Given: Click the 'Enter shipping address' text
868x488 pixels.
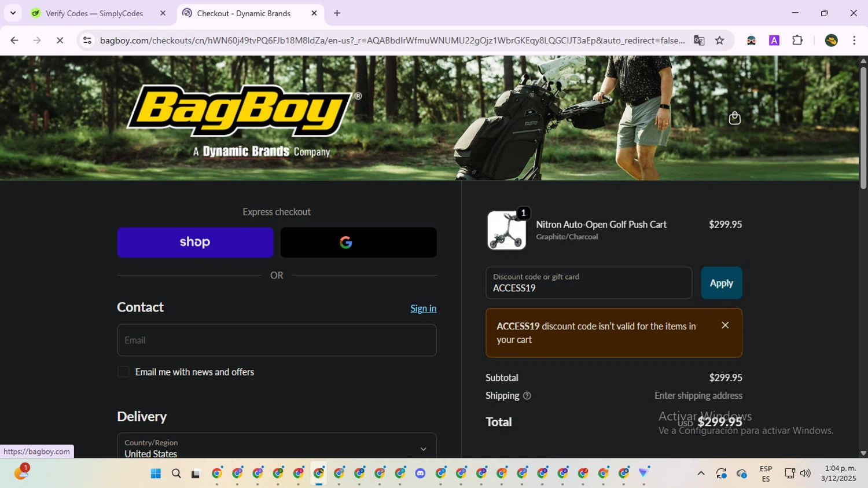Looking at the screenshot, I should tap(698, 396).
